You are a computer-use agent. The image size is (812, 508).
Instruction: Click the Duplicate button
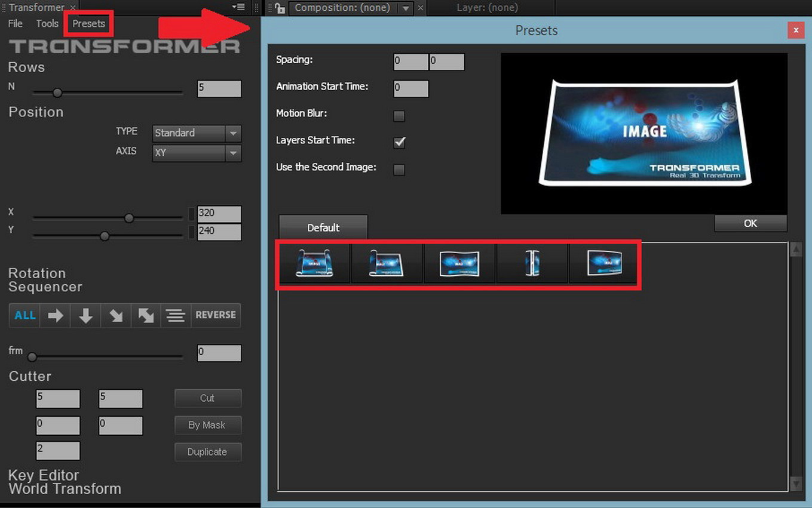[x=208, y=452]
